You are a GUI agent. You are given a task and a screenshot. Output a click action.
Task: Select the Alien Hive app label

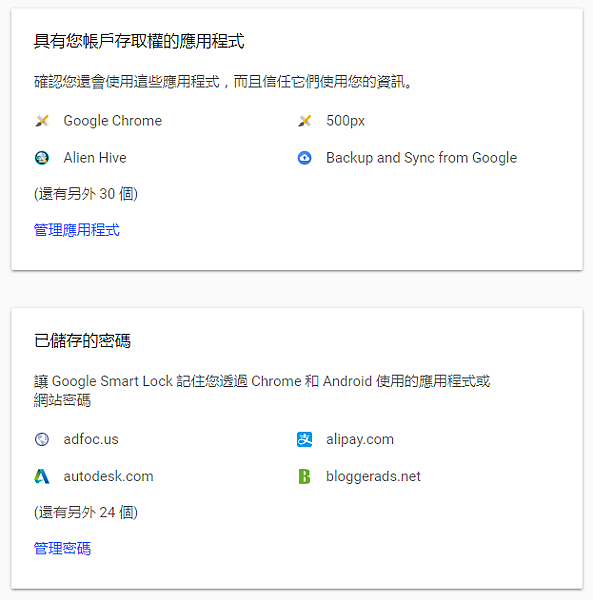[95, 158]
